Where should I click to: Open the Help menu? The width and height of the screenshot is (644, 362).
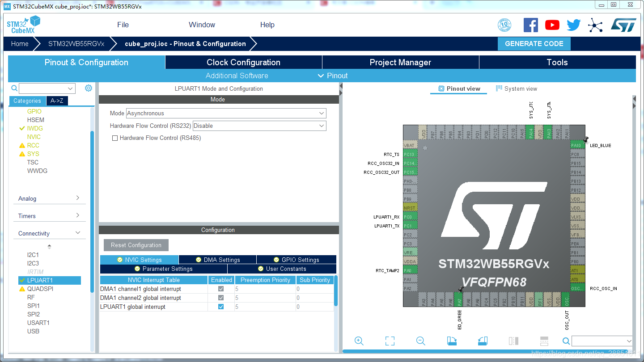pos(267,25)
